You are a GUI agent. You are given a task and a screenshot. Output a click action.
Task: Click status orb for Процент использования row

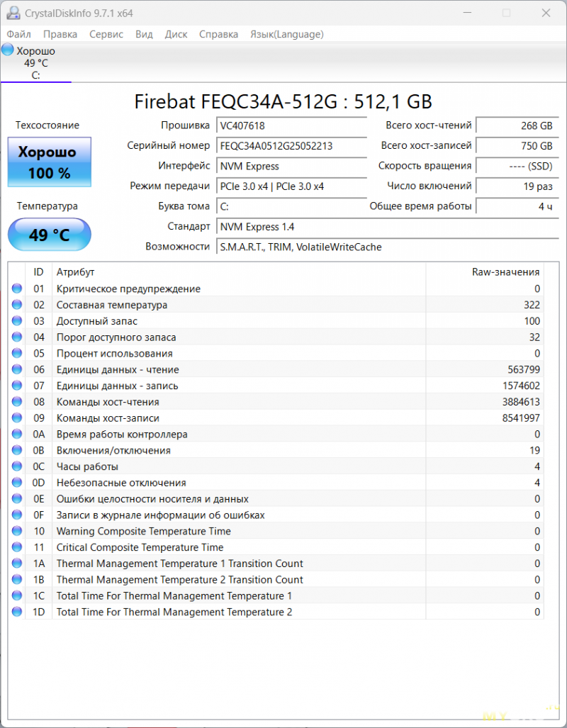click(x=17, y=353)
